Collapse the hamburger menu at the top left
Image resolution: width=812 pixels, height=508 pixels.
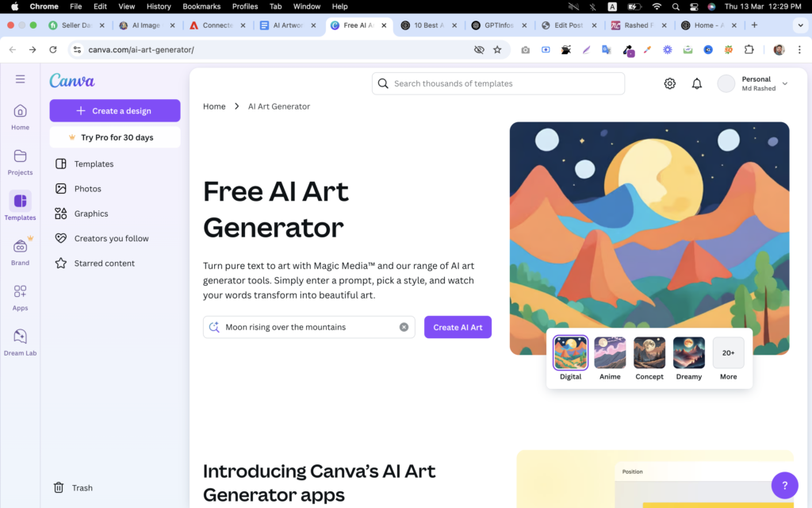pos(20,79)
